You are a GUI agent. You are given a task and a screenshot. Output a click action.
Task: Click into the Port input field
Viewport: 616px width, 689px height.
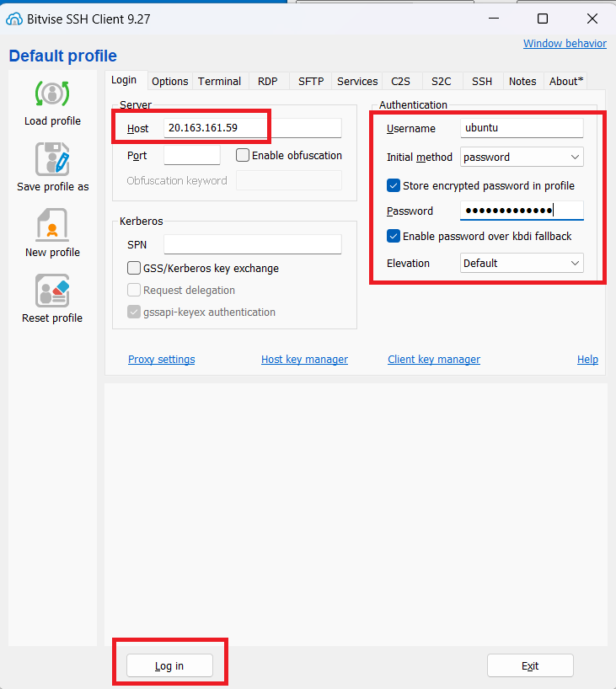click(191, 155)
